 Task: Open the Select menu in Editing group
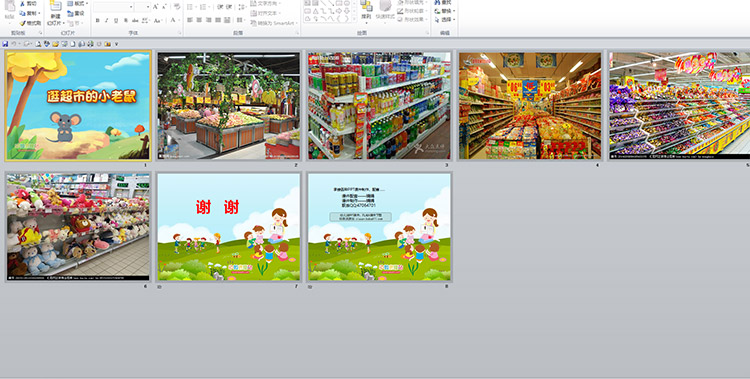pyautogui.click(x=445, y=20)
